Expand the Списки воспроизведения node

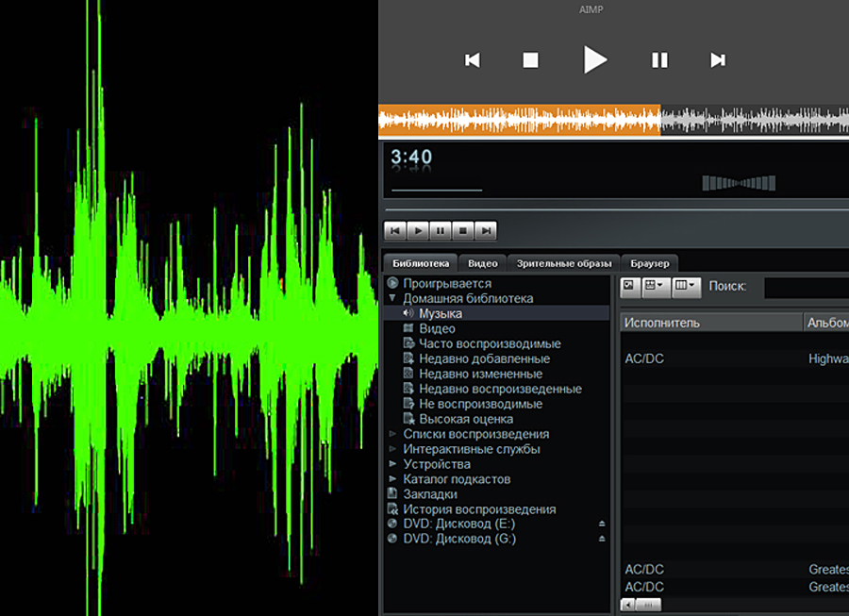pyautogui.click(x=393, y=434)
